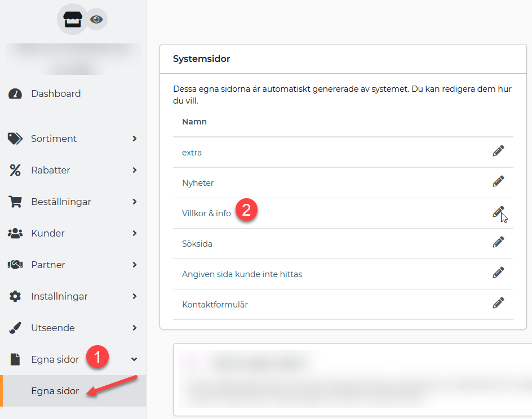Screen dimensions: 532x419
Task: Click the Inställningar gear icon
Action: [15, 296]
